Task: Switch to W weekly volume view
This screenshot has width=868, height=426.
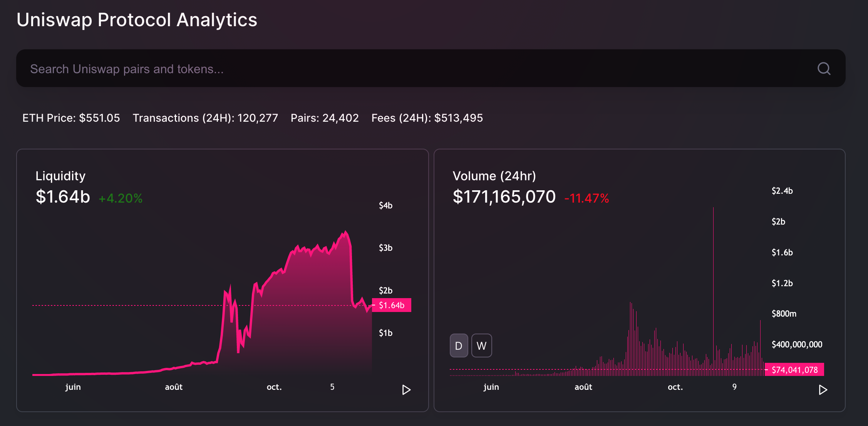Action: coord(481,345)
